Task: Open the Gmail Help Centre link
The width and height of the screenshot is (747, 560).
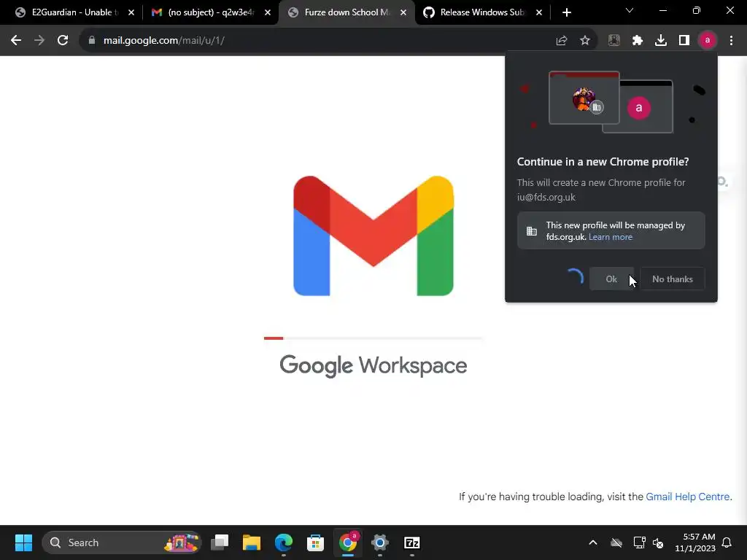Action: pyautogui.click(x=687, y=497)
